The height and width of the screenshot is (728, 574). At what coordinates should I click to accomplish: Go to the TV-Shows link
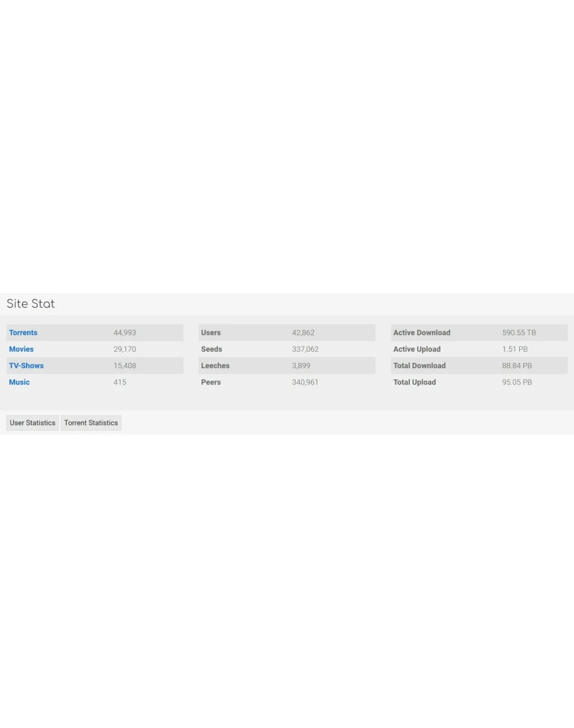pyautogui.click(x=26, y=366)
